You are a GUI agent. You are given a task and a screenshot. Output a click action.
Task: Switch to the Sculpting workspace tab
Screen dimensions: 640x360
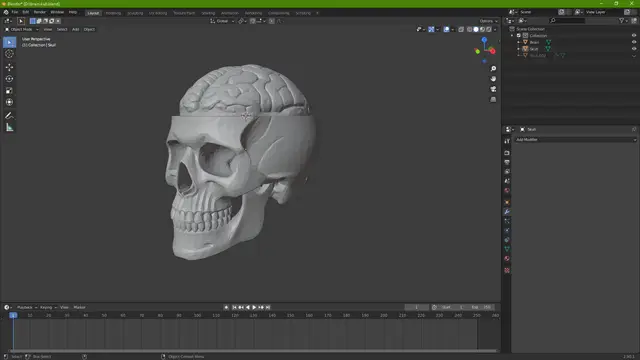tap(135, 13)
